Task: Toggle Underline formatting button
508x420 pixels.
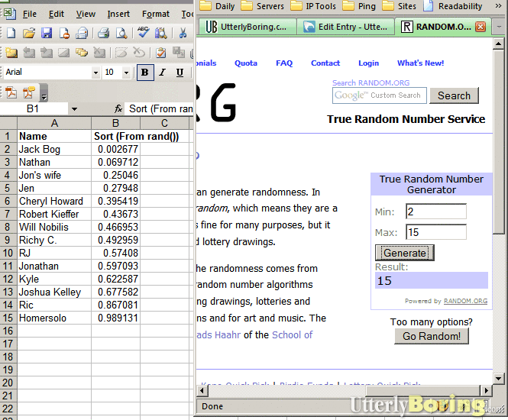Action: coord(180,73)
